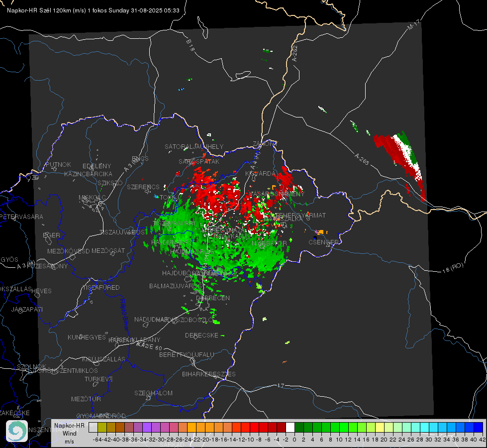
Task: Click the olive swatch between -64 and -42
Action: (x=102, y=427)
